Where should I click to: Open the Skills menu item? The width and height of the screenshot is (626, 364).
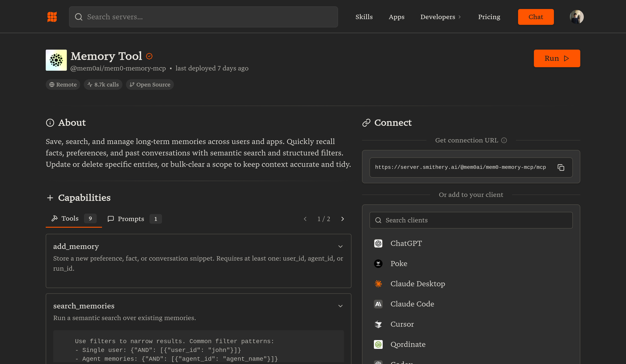364,17
